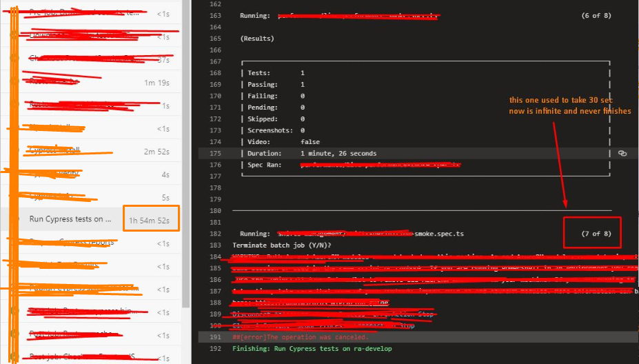
Task: Click the Pending: 0 log line
Action: (276, 108)
